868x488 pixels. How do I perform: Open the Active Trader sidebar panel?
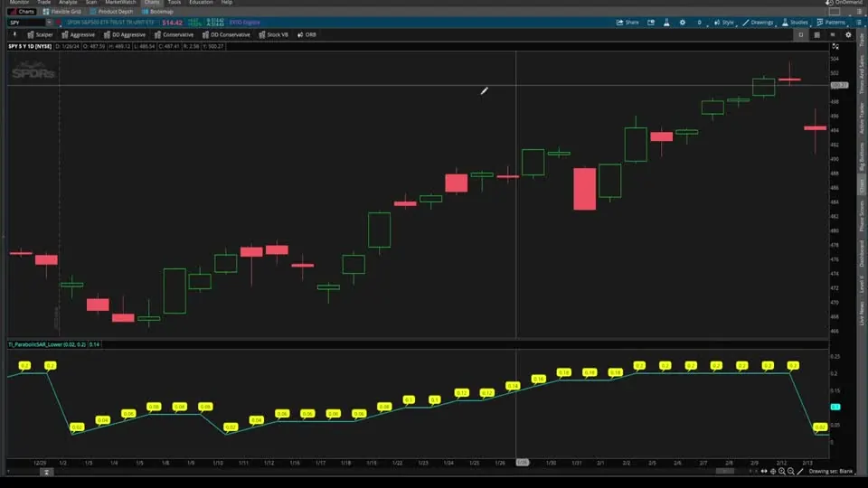(x=862, y=117)
